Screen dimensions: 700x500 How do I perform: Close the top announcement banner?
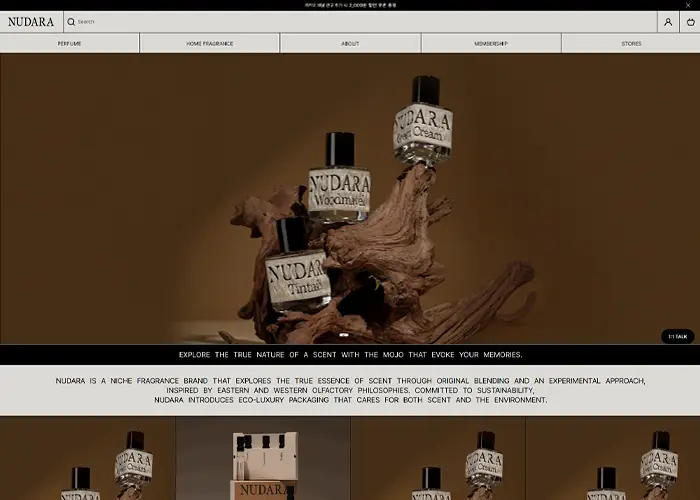click(688, 5)
